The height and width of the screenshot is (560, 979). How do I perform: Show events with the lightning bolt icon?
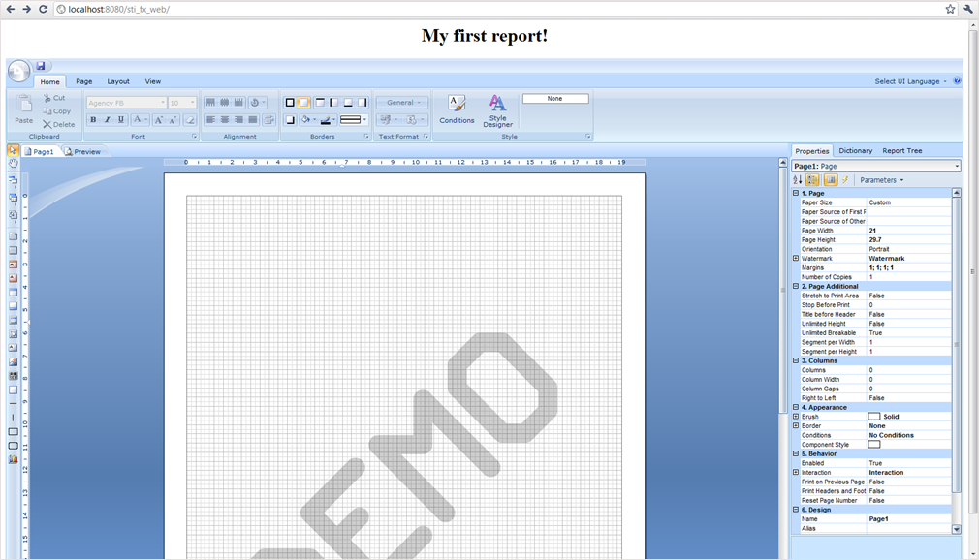845,180
